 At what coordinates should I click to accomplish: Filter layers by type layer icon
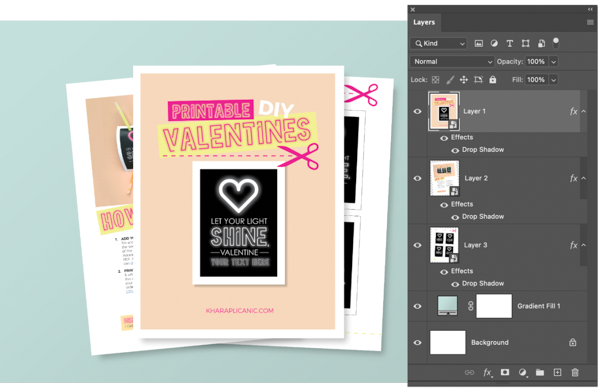pyautogui.click(x=510, y=44)
